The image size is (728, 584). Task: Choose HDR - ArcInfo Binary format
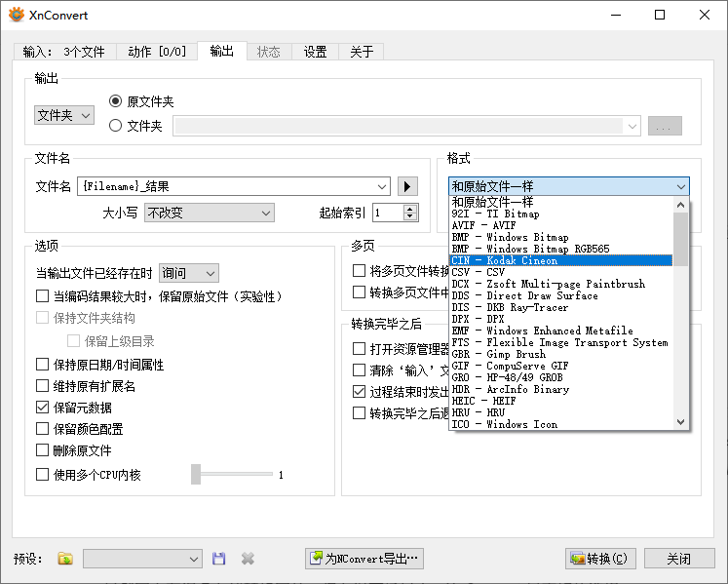point(560,389)
